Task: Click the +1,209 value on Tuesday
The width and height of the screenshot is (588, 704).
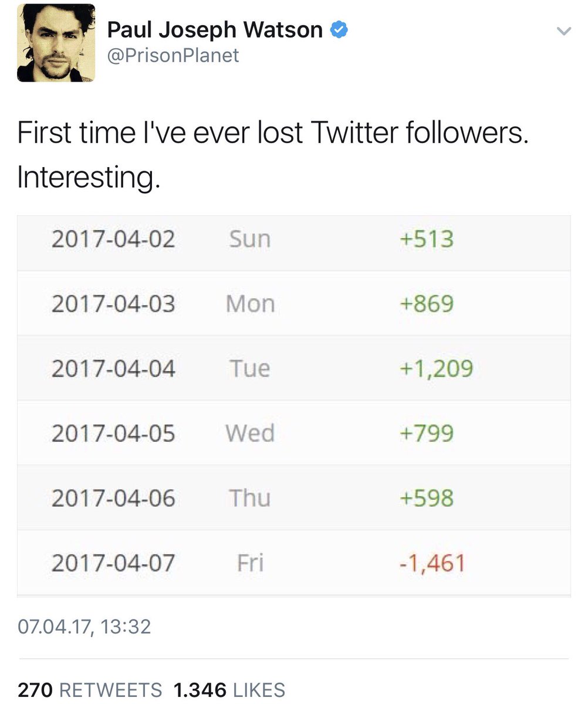Action: click(x=436, y=368)
